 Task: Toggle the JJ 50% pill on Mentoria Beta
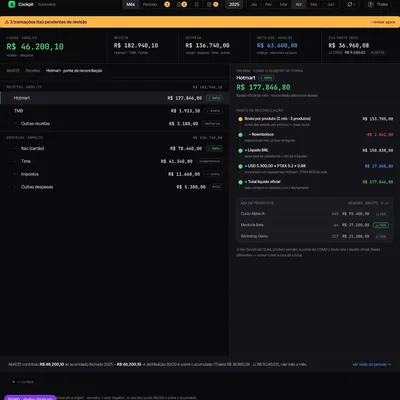(x=381, y=225)
